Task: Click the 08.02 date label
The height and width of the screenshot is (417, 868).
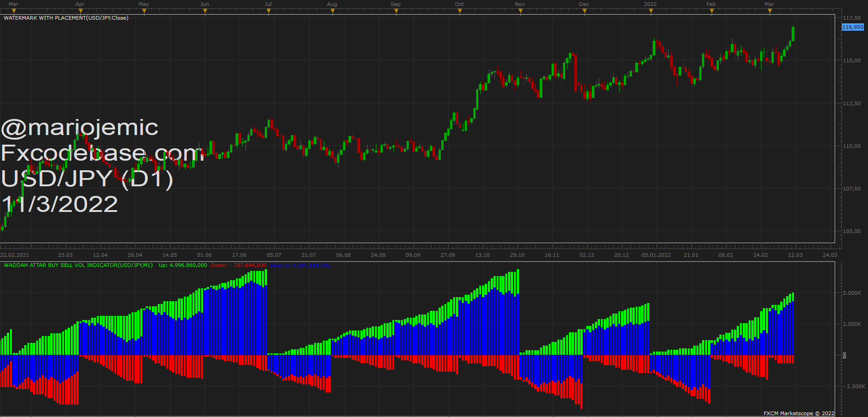Action: (726, 255)
